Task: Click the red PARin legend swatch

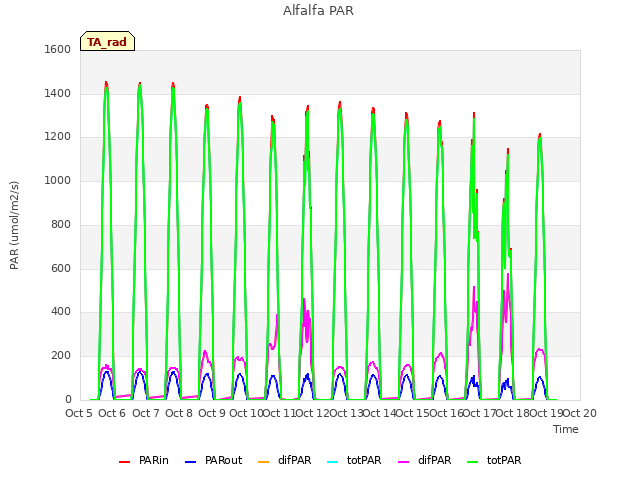Action: coord(124,462)
